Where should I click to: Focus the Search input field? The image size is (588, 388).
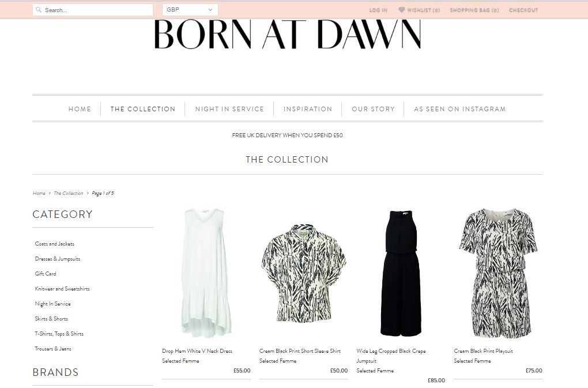pos(93,10)
